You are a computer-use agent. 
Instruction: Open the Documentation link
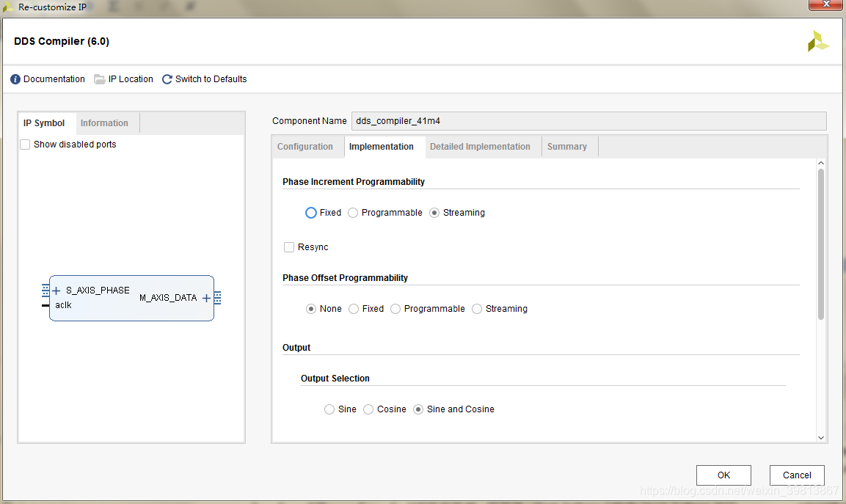pos(54,79)
